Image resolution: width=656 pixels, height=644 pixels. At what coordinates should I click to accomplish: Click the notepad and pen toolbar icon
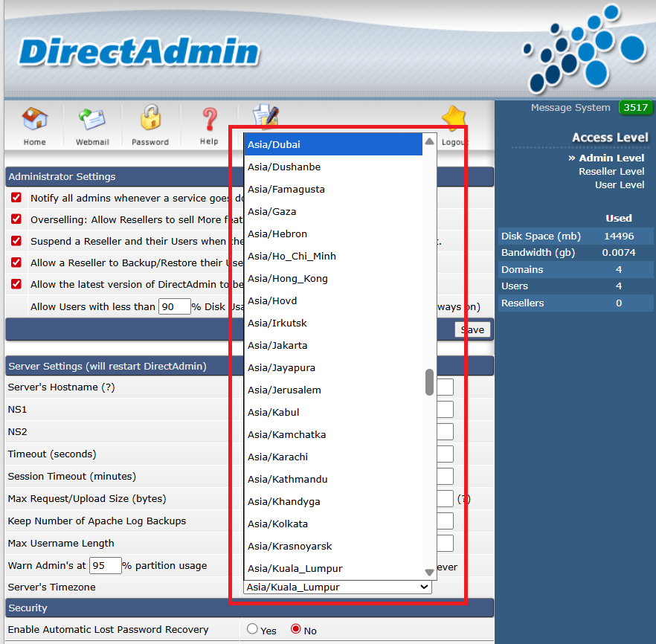[x=266, y=115]
